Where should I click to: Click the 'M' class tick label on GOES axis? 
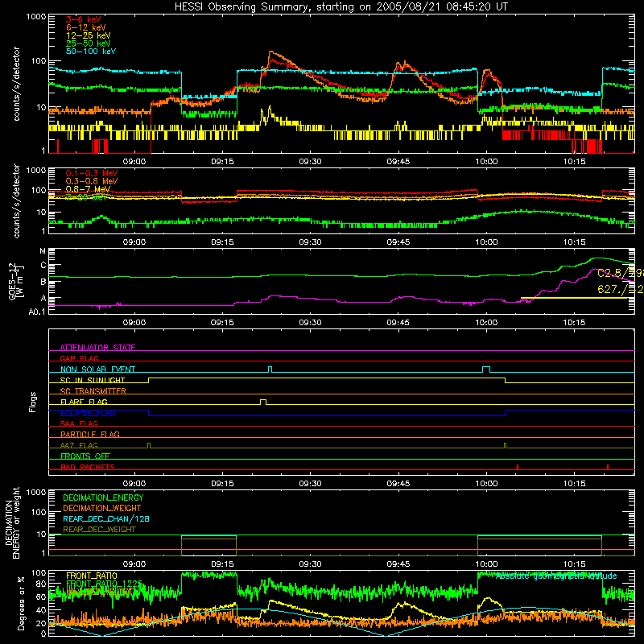click(43, 251)
